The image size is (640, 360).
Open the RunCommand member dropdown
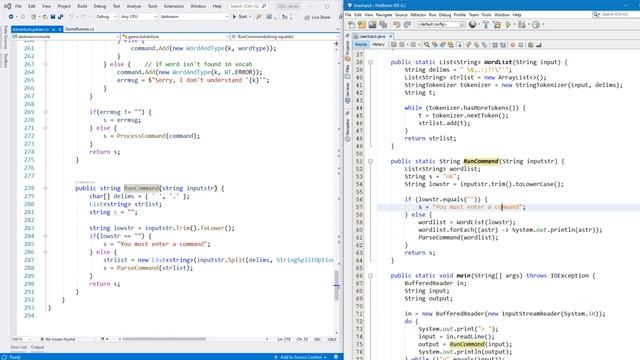click(285, 37)
